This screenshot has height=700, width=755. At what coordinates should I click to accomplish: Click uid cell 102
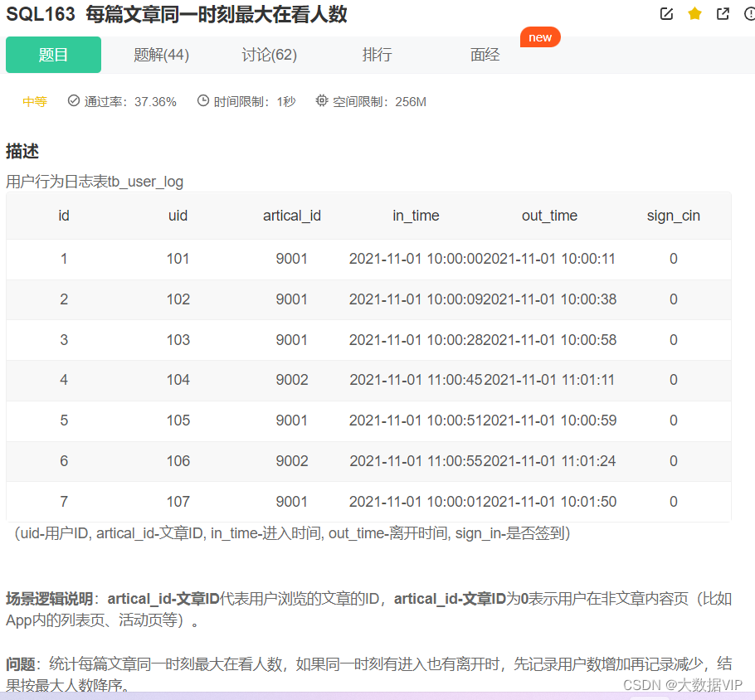pos(178,299)
